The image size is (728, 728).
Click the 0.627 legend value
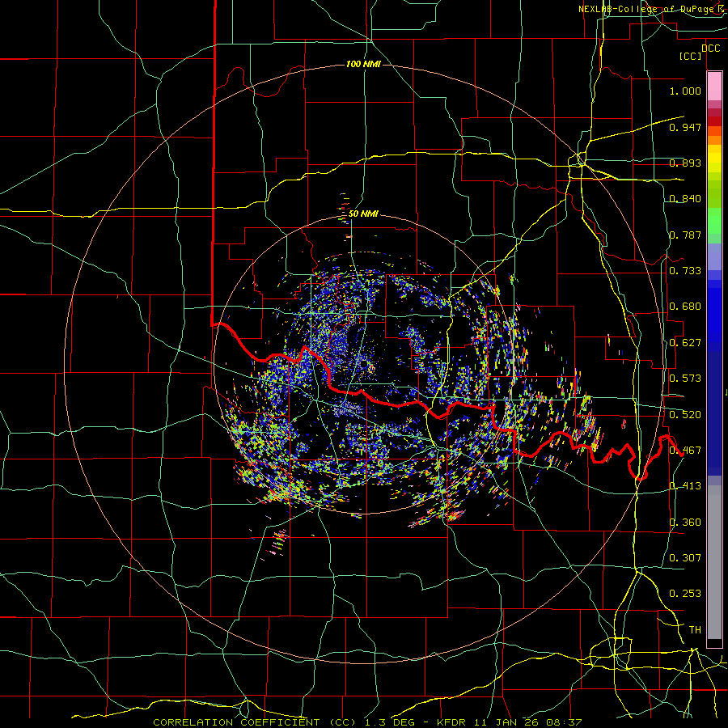685,343
